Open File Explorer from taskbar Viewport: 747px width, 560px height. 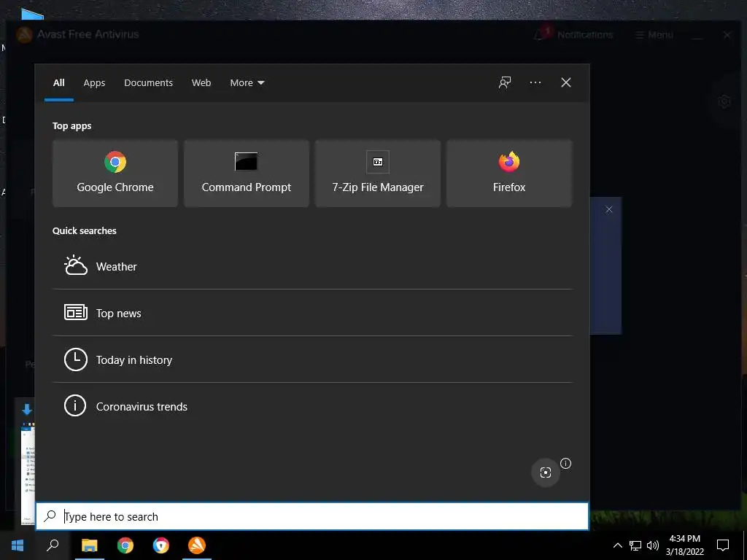(x=89, y=545)
